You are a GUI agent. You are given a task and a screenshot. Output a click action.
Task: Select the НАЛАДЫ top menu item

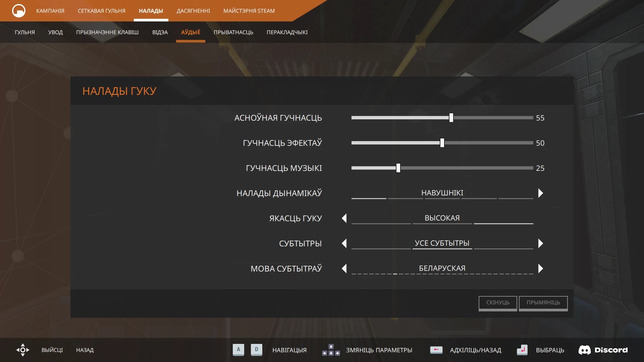[x=151, y=11]
